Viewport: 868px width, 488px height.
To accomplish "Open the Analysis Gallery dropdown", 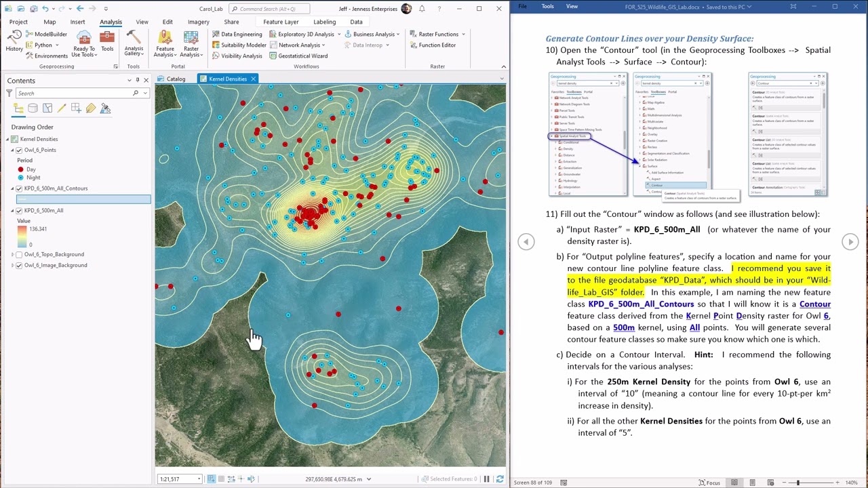I will (x=134, y=45).
